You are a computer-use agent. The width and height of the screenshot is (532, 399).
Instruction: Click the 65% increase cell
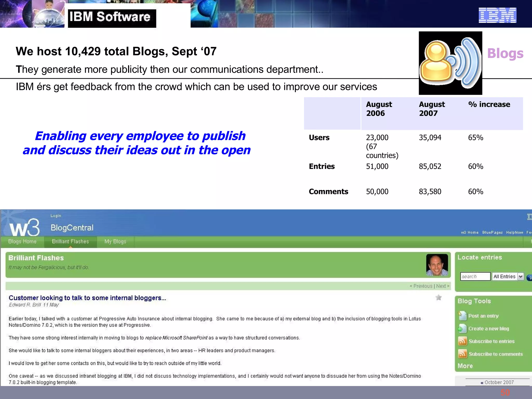(x=476, y=137)
